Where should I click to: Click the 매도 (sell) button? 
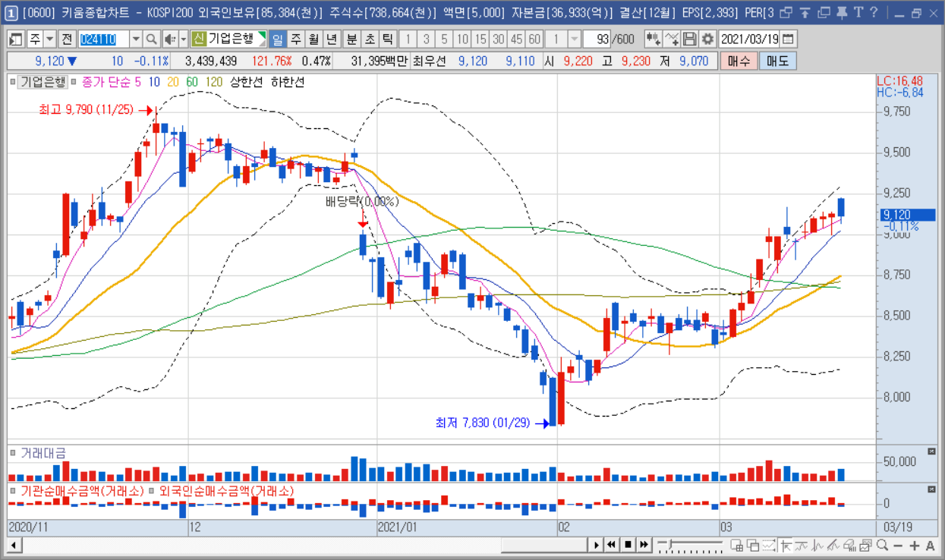pos(777,61)
